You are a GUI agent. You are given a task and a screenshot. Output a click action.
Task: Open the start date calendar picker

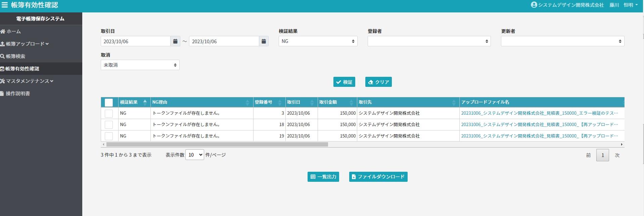click(x=175, y=41)
